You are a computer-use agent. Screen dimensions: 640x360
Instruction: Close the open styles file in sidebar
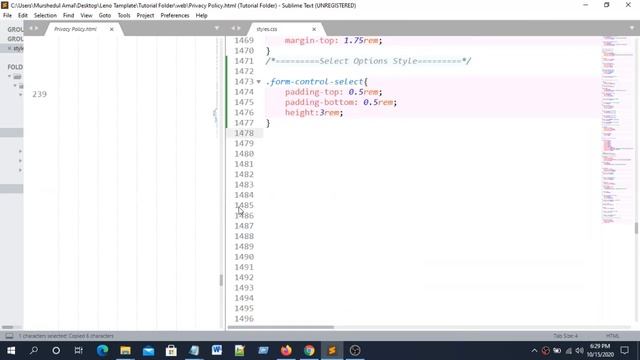pos(9,48)
